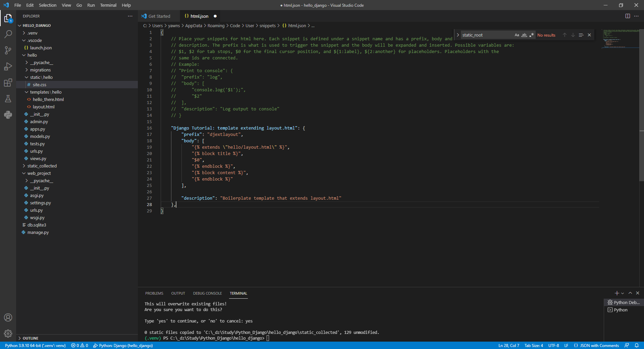This screenshot has width=644, height=349.
Task: Open manage.py file
Action: pos(38,232)
